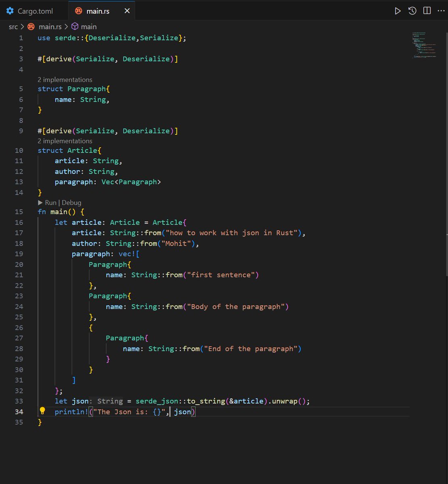Screen dimensions: 448x484
Task: Click "name: String," on line 6
Action: click(82, 99)
